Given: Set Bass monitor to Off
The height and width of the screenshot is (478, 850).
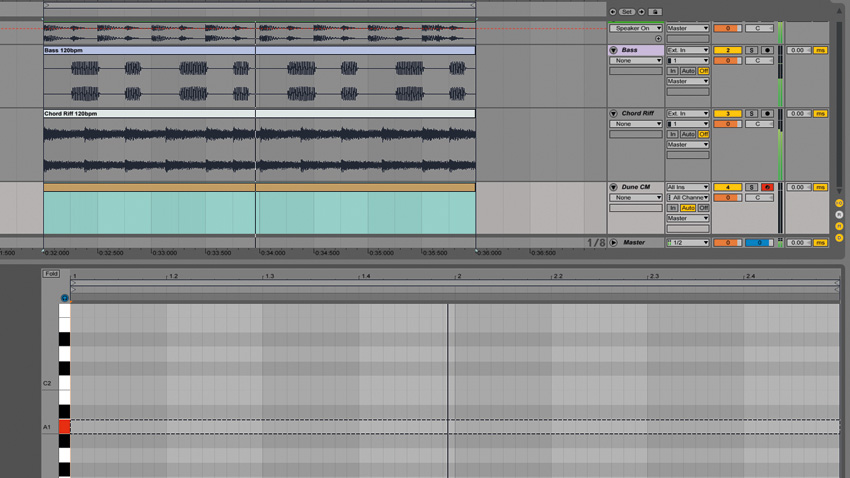Looking at the screenshot, I should tap(703, 71).
